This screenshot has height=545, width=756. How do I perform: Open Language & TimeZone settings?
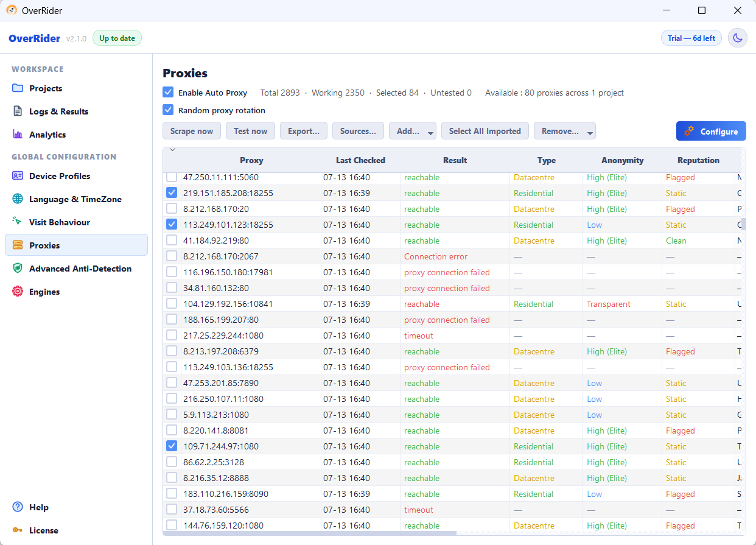click(x=76, y=199)
